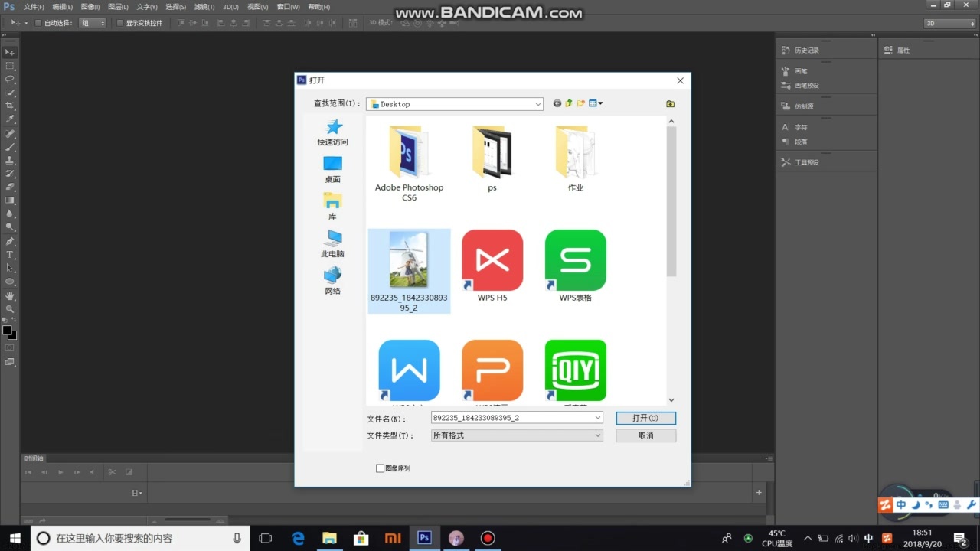Select the 作业 folder

click(x=575, y=159)
